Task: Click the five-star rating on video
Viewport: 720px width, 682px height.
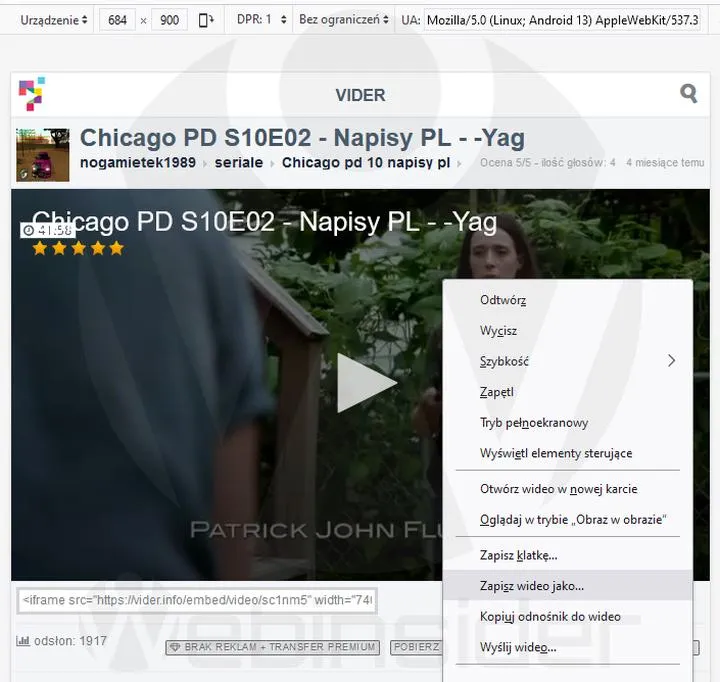Action: click(x=78, y=248)
